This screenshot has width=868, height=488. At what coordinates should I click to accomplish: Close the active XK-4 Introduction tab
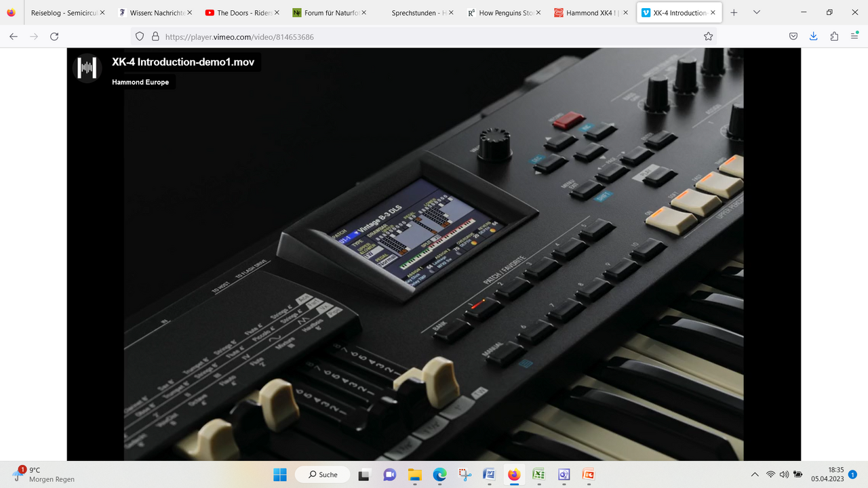coord(713,13)
